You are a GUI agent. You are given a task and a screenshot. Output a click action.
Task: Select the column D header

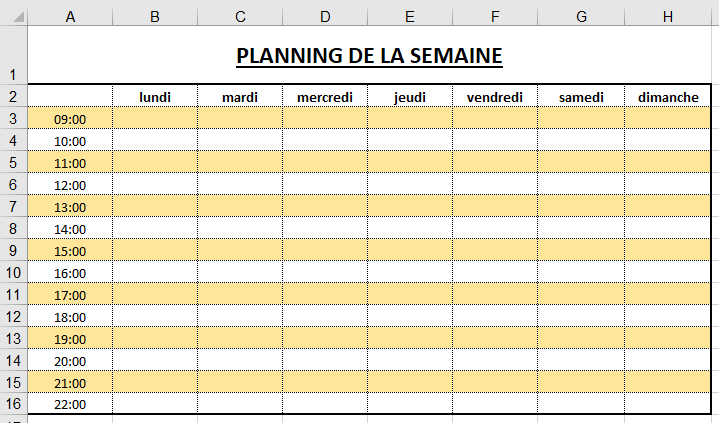point(325,15)
